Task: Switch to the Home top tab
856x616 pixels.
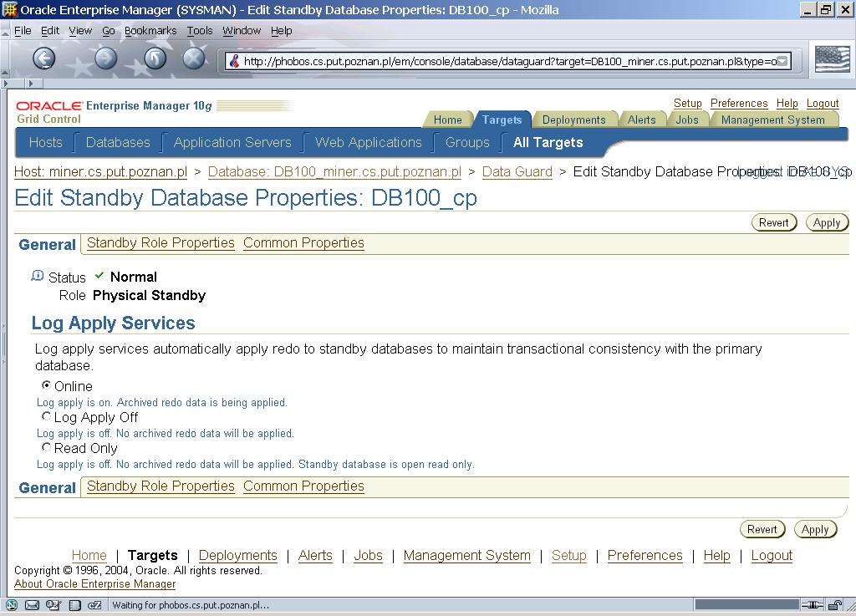Action: (448, 120)
